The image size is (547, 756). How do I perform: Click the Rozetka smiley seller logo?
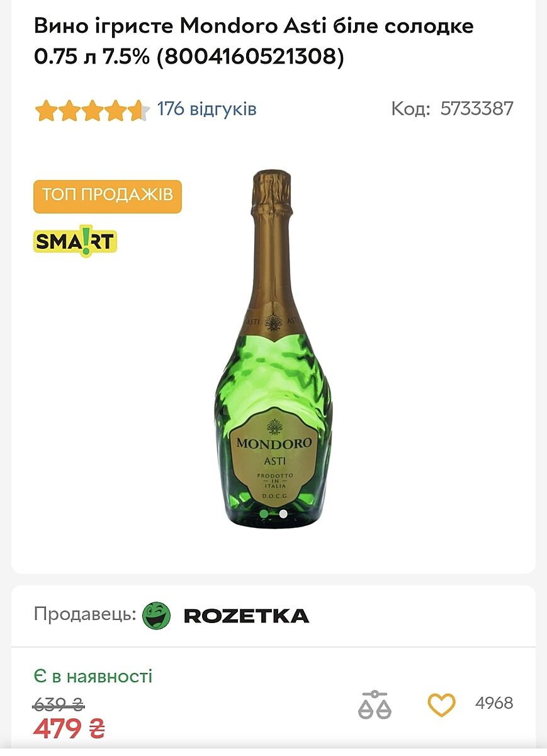[x=157, y=615]
